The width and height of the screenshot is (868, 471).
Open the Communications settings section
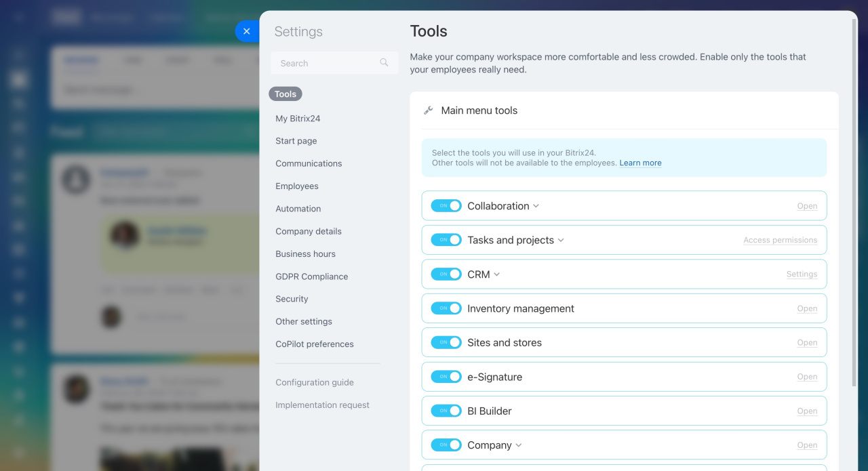point(309,163)
